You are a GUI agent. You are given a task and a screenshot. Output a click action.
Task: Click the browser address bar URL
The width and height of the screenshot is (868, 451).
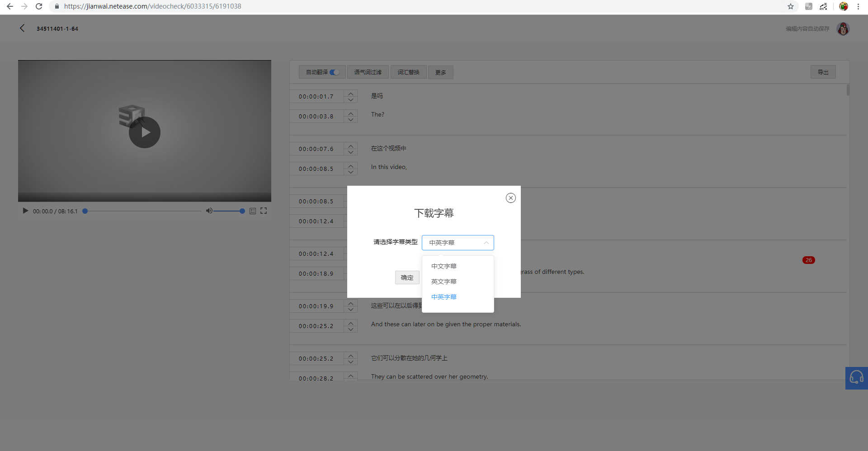tap(152, 6)
